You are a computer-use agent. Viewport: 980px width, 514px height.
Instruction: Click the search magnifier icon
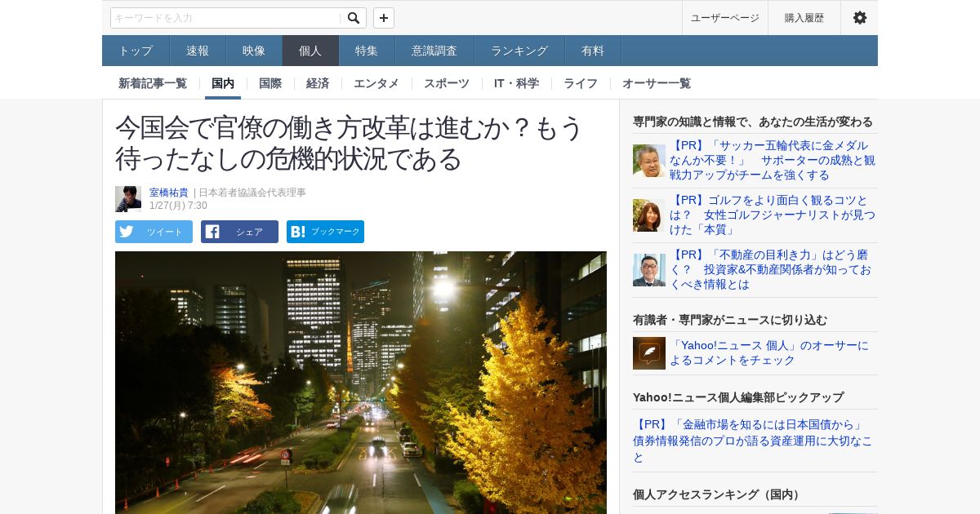(353, 18)
